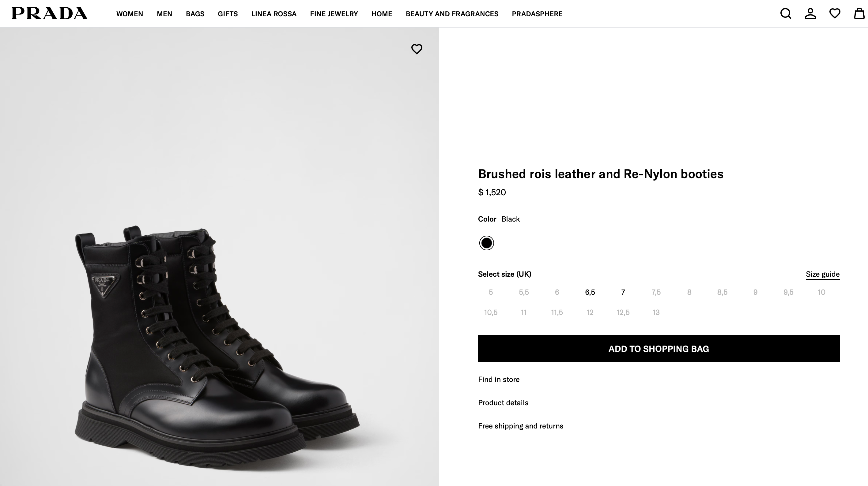Open the account login page
This screenshot has height=486, width=868.
(810, 13)
